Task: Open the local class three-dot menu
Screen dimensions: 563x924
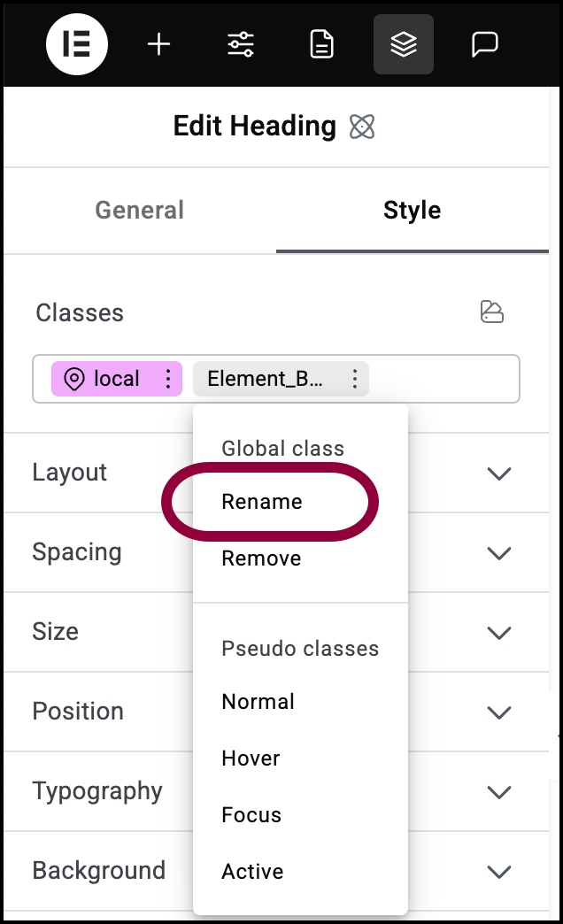Action: pos(168,378)
